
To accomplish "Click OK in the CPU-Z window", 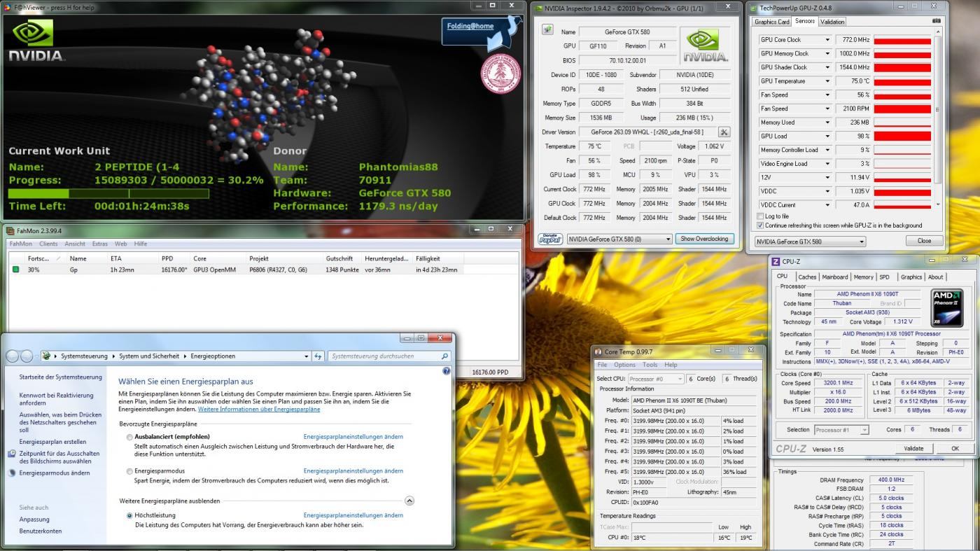I will pos(955,449).
